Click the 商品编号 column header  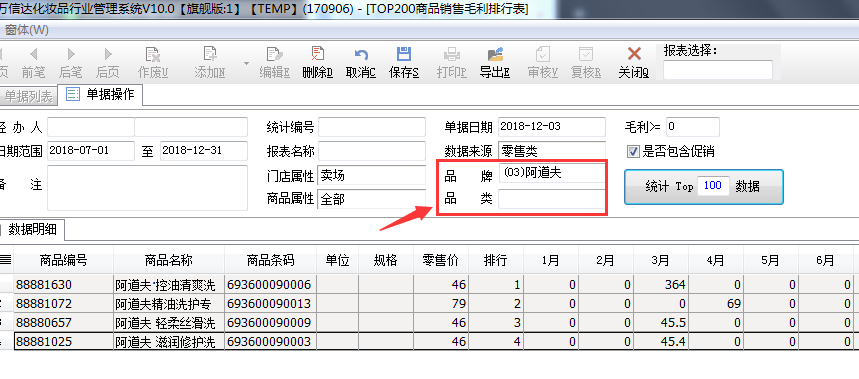pyautogui.click(x=64, y=260)
